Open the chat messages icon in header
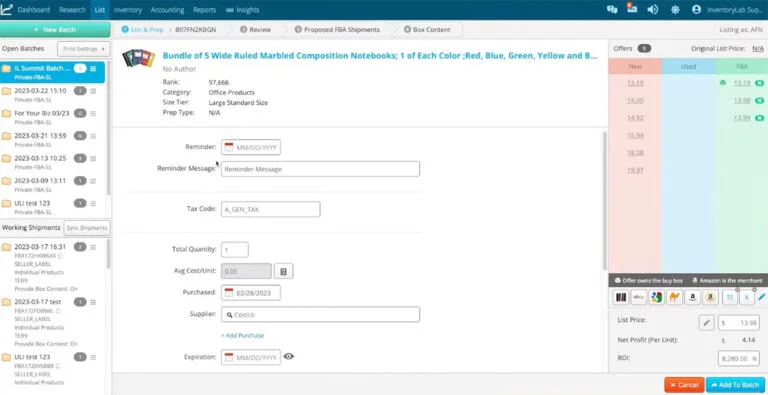This screenshot has width=768, height=395. click(x=612, y=9)
